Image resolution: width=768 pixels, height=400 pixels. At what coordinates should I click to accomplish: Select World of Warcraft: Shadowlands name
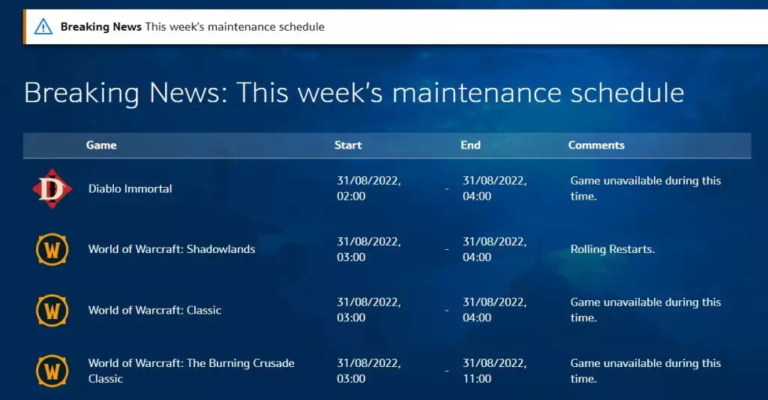(171, 249)
